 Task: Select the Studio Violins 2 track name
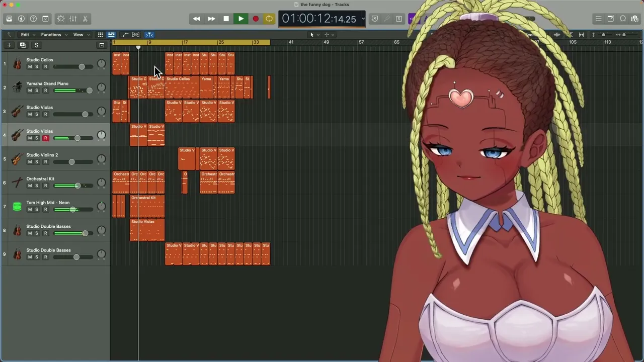pyautogui.click(x=42, y=155)
